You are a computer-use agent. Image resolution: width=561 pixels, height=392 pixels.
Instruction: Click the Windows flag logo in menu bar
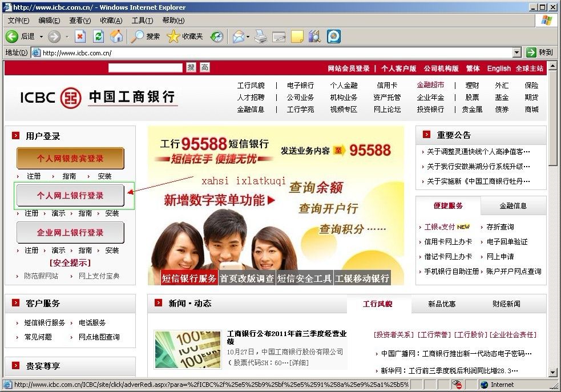pyautogui.click(x=547, y=21)
